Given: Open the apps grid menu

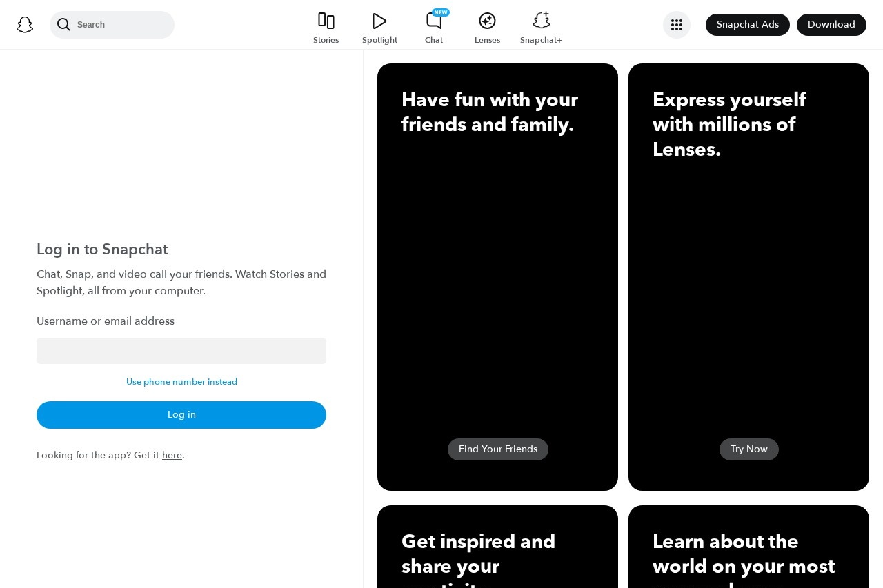Looking at the screenshot, I should point(677,25).
